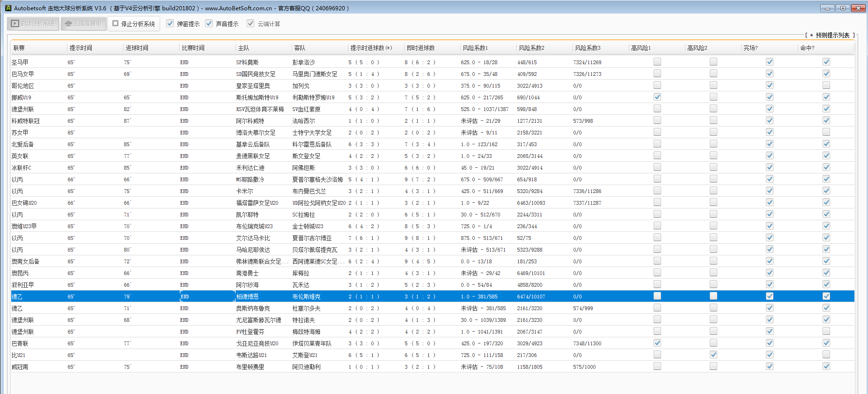This screenshot has width=868, height=394.
Task: Select the 圣马甲 SP科莫斯 match row
Action: (x=247, y=62)
